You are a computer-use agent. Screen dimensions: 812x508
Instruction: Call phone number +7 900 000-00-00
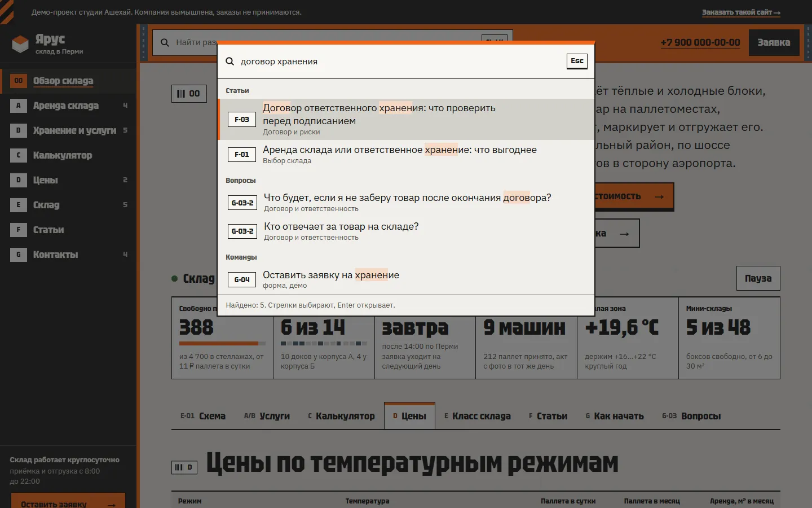coord(700,42)
